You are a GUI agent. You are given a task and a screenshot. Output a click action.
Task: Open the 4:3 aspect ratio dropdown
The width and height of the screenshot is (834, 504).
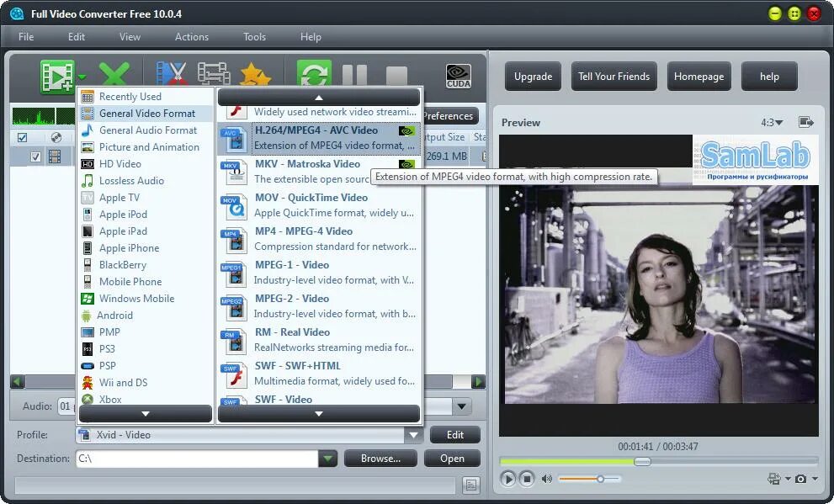pos(772,123)
